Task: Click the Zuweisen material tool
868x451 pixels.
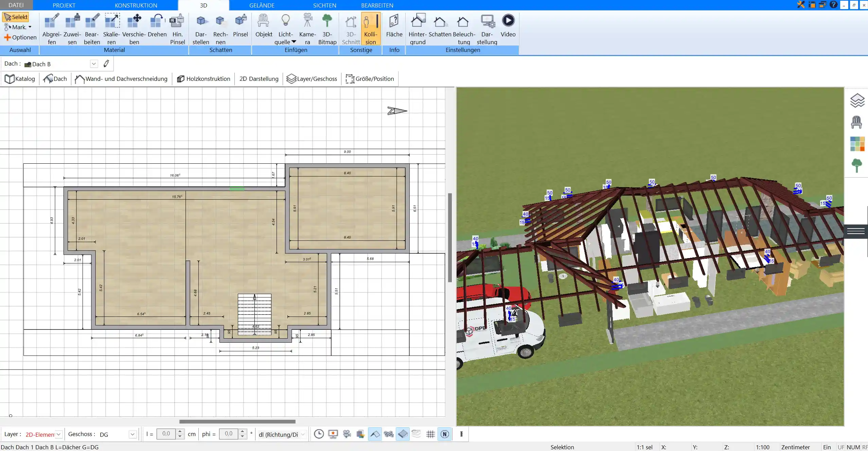Action: (72, 29)
